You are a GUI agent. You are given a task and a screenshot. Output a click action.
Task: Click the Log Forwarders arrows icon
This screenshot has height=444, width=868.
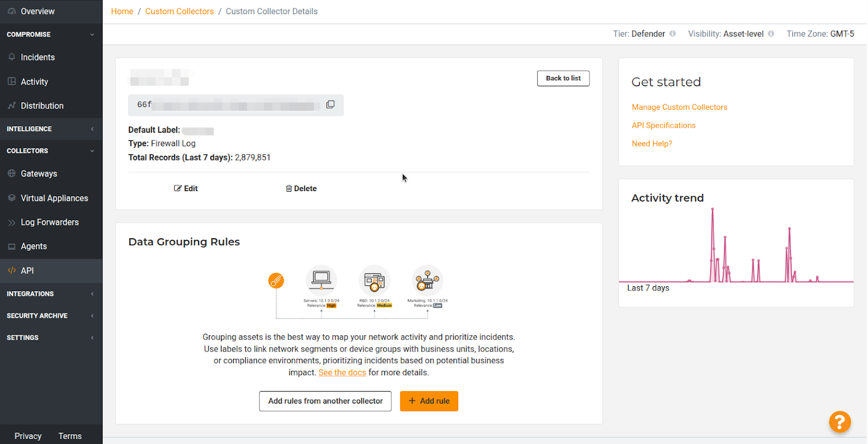point(12,222)
